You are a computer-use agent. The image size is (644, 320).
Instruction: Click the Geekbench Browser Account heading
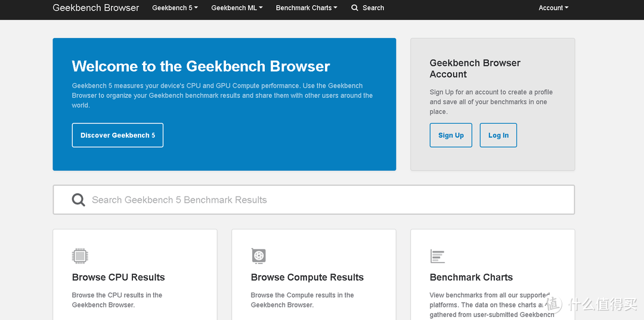[475, 69]
